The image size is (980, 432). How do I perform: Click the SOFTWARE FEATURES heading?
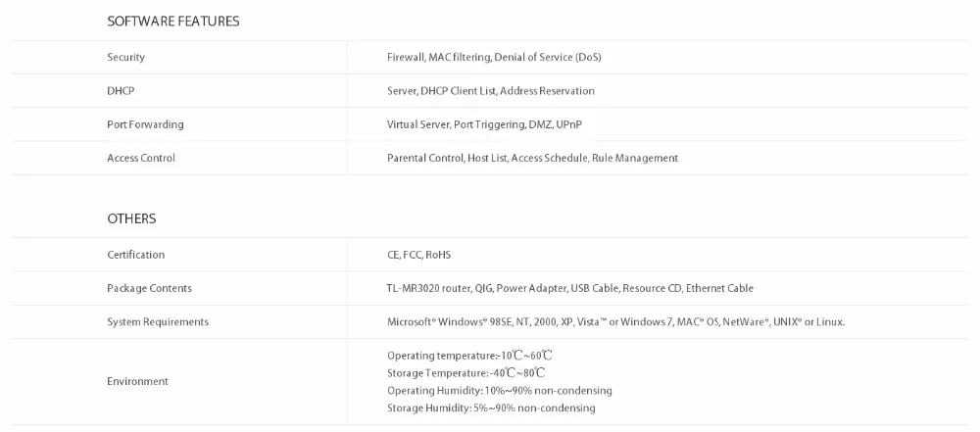click(x=173, y=22)
